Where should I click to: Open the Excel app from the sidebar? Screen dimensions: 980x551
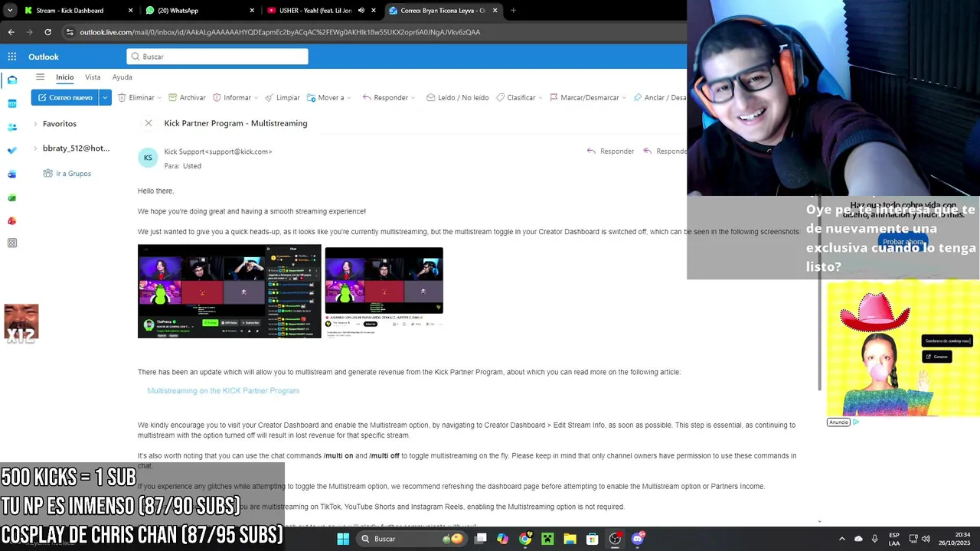pyautogui.click(x=12, y=197)
